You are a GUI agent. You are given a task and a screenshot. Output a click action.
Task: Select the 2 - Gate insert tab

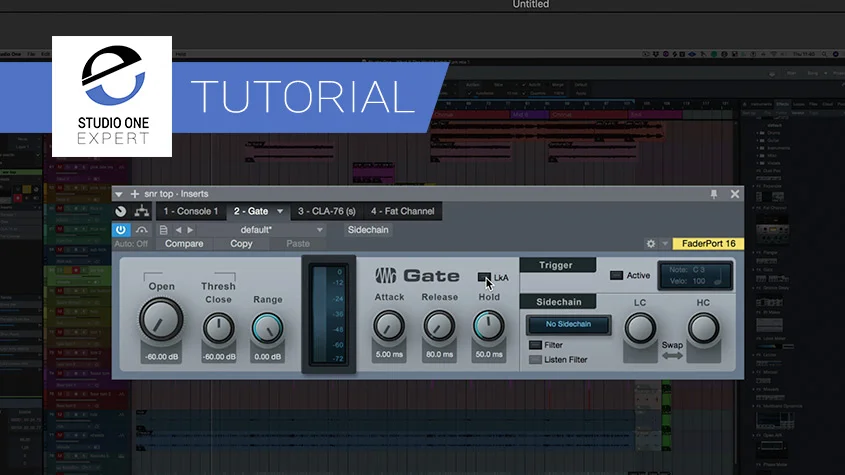(x=251, y=211)
